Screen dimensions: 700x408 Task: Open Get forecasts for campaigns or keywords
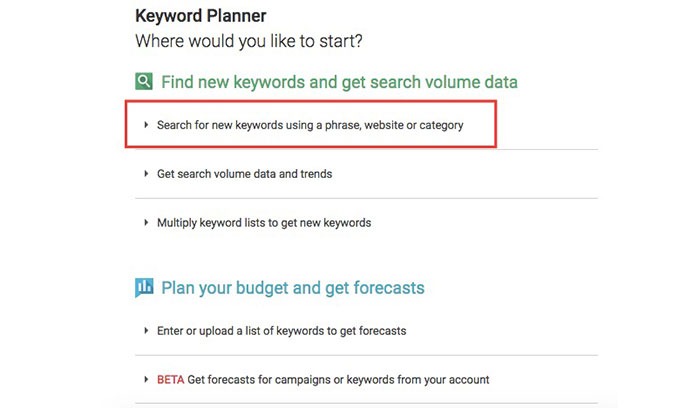338,379
